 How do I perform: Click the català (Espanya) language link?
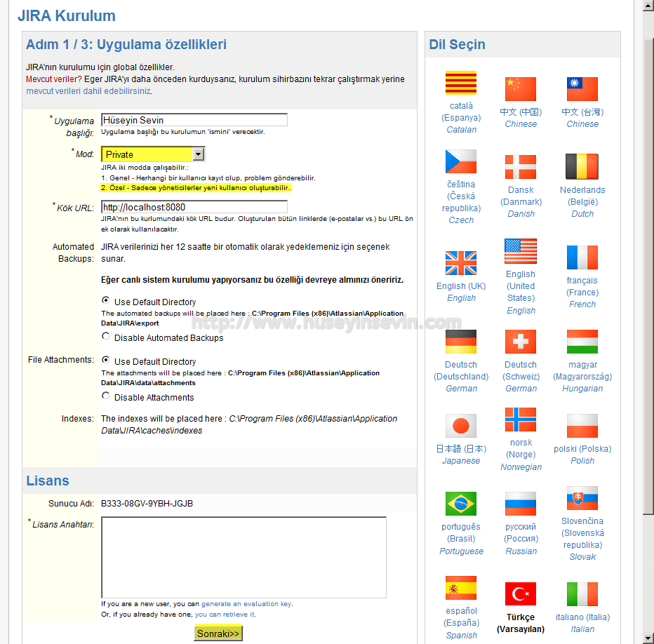(461, 112)
